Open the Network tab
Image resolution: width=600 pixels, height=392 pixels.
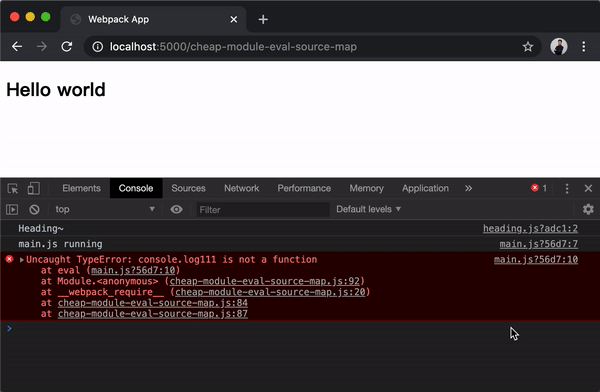[x=241, y=188]
